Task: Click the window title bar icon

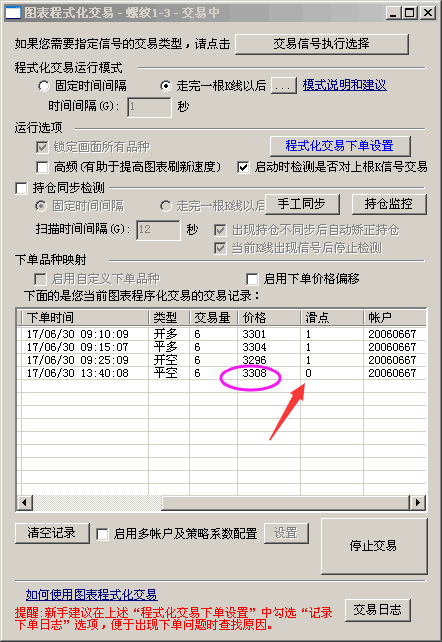Action: point(13,13)
